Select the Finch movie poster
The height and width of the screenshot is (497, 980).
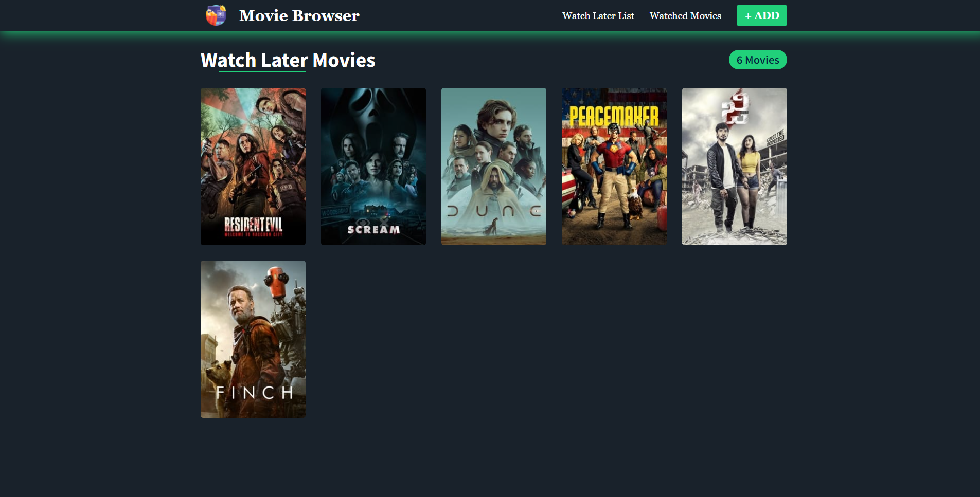pos(253,339)
